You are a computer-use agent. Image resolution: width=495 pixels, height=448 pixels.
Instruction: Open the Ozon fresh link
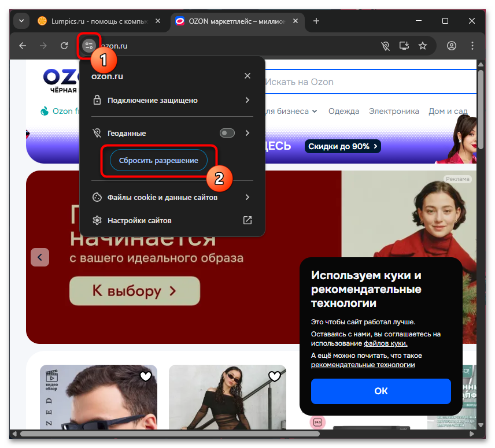60,112
